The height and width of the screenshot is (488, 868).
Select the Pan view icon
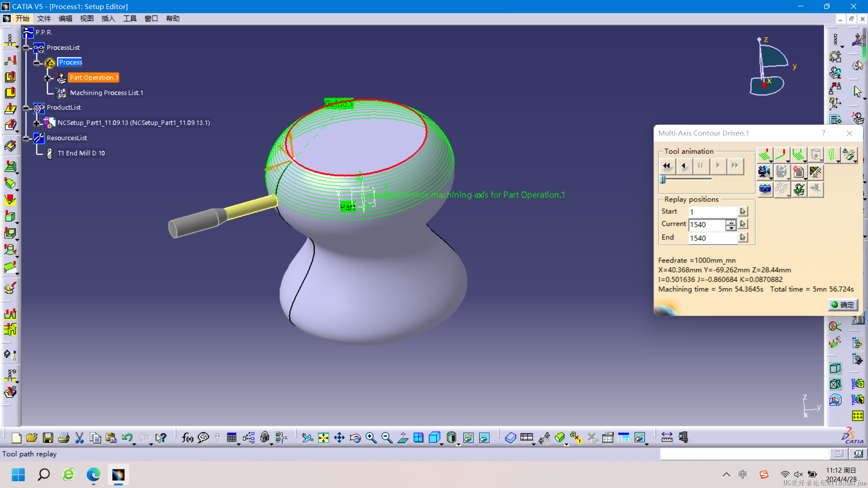339,437
